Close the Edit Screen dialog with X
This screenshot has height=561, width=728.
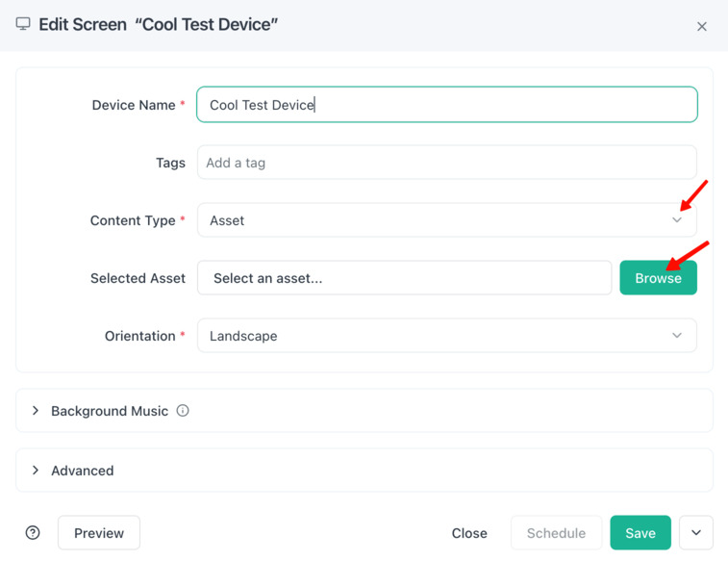click(701, 27)
